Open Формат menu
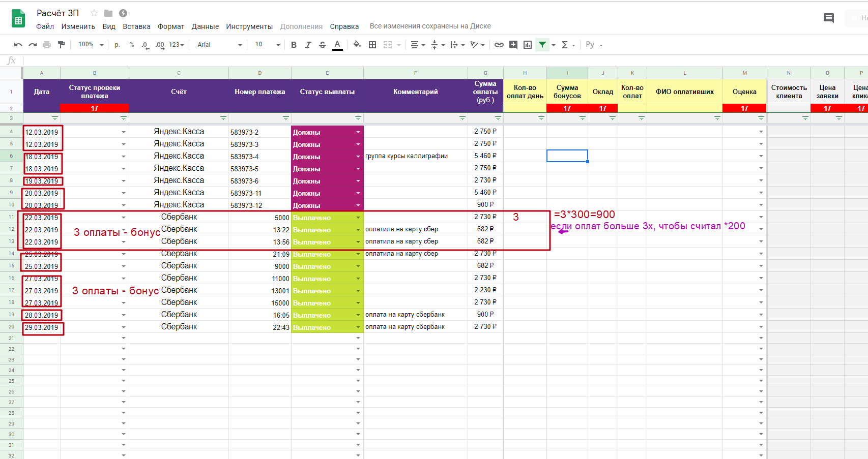 (x=171, y=26)
